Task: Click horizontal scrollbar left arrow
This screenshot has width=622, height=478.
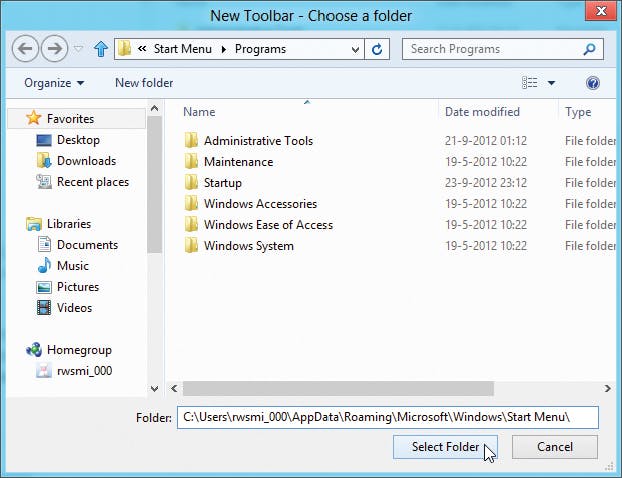Action: tap(174, 388)
